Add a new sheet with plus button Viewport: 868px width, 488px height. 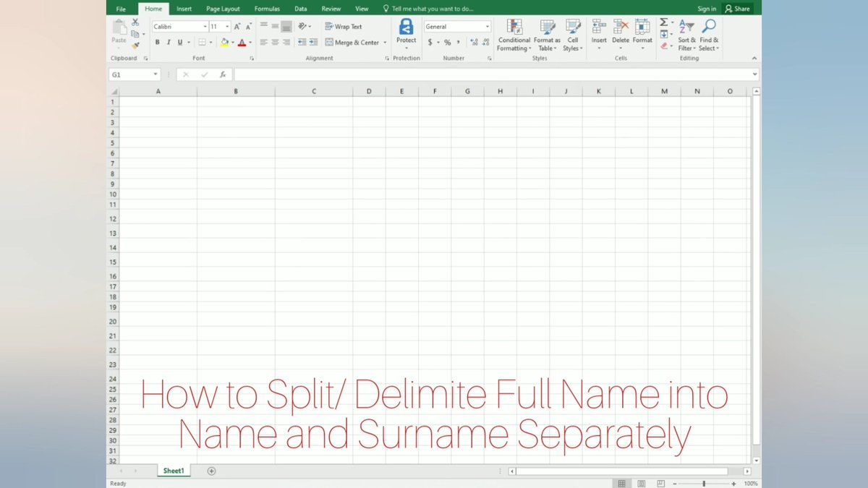211,471
